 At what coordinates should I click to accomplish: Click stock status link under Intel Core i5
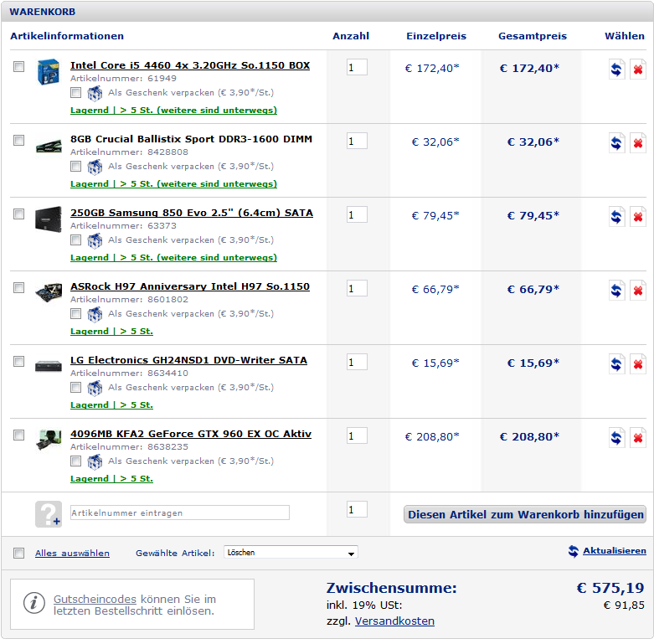[173, 110]
